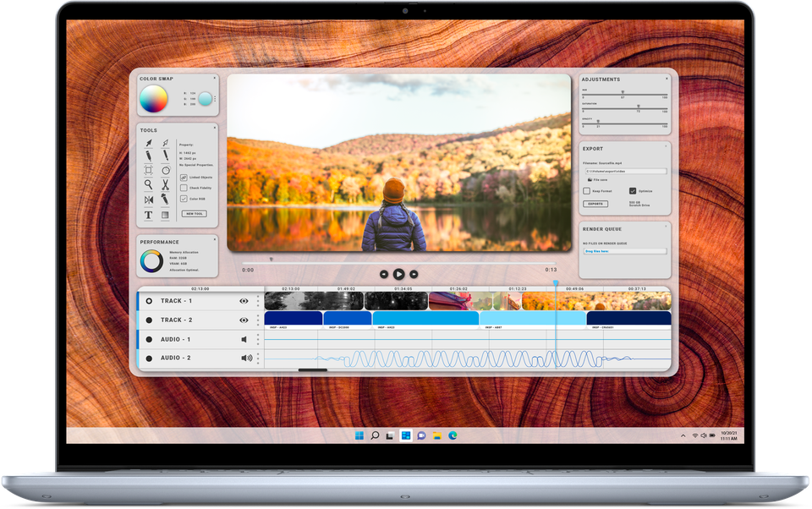Click the skip forward playback button
812x509 pixels.
pyautogui.click(x=414, y=274)
